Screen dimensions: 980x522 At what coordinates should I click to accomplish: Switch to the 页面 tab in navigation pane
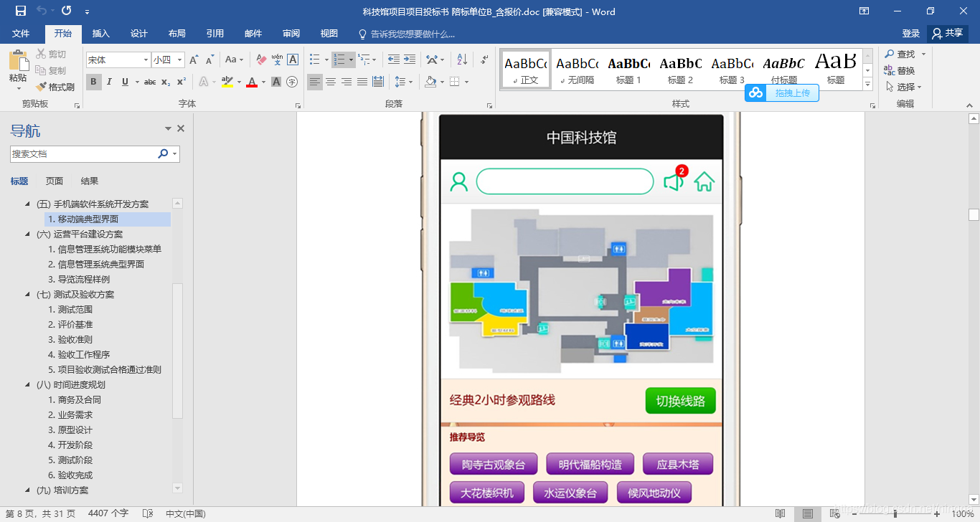tap(55, 181)
